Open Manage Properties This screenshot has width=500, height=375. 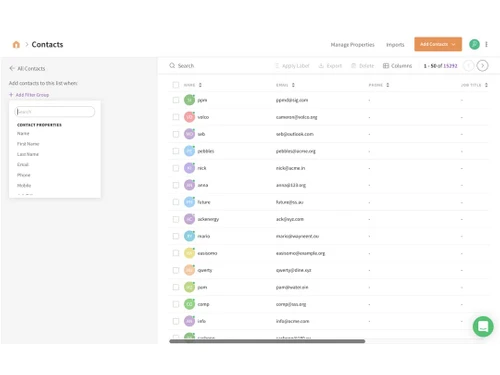[x=352, y=44]
